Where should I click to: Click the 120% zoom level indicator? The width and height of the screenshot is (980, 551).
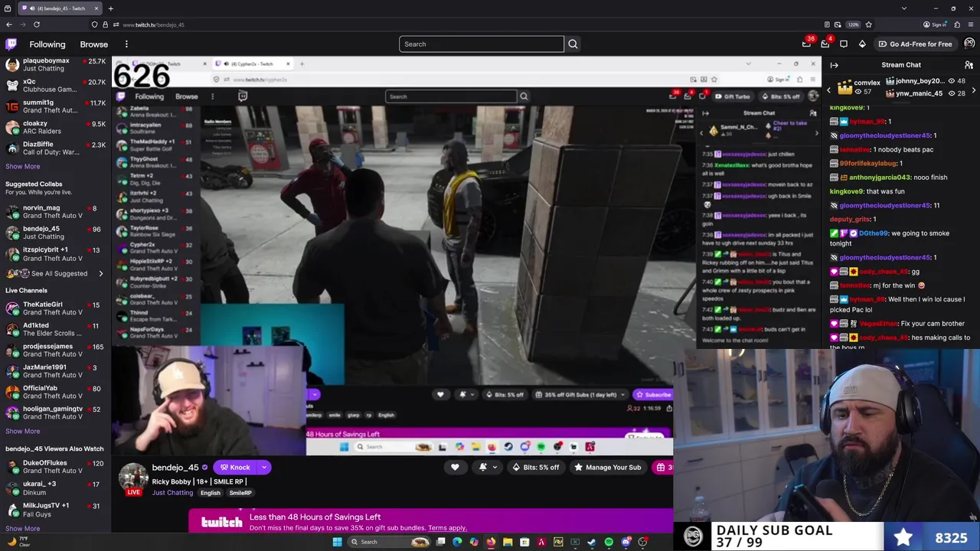(854, 24)
